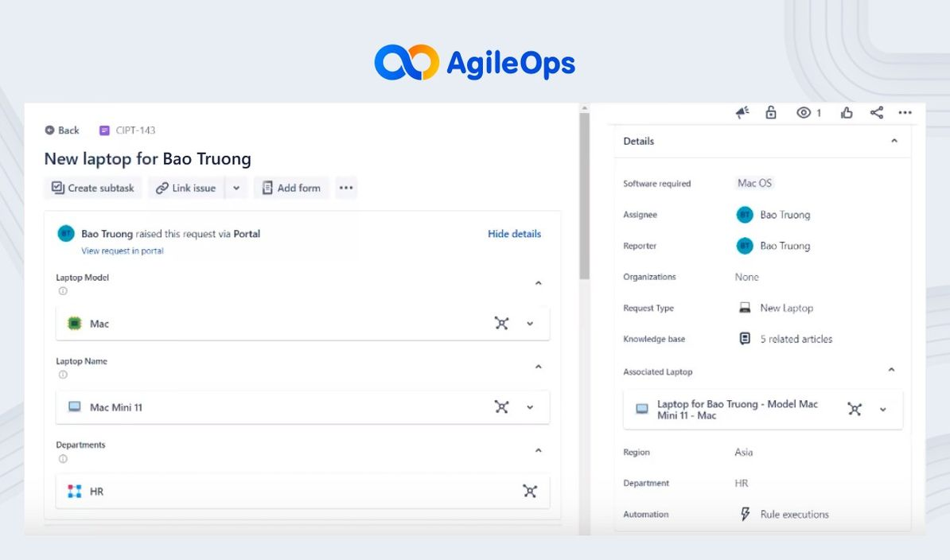The width and height of the screenshot is (950, 560).
Task: Click the HR department icon
Action: 75,491
